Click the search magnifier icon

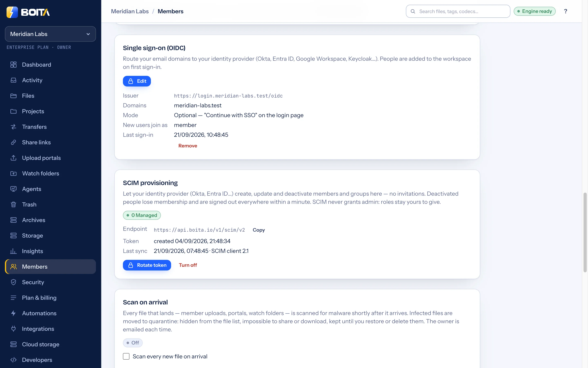tap(413, 11)
